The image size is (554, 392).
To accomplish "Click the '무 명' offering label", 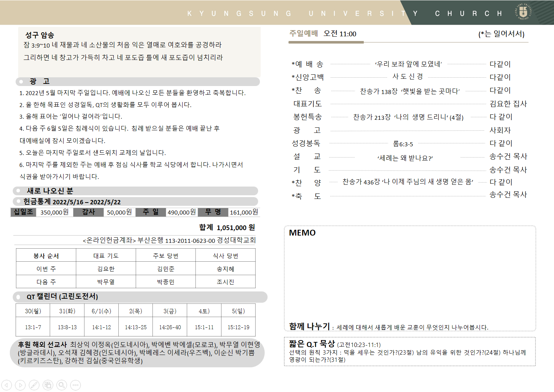I will click(x=213, y=212).
